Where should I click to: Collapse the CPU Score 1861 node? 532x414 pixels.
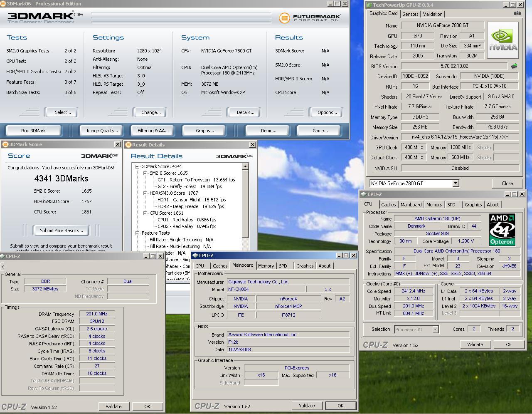(x=145, y=213)
